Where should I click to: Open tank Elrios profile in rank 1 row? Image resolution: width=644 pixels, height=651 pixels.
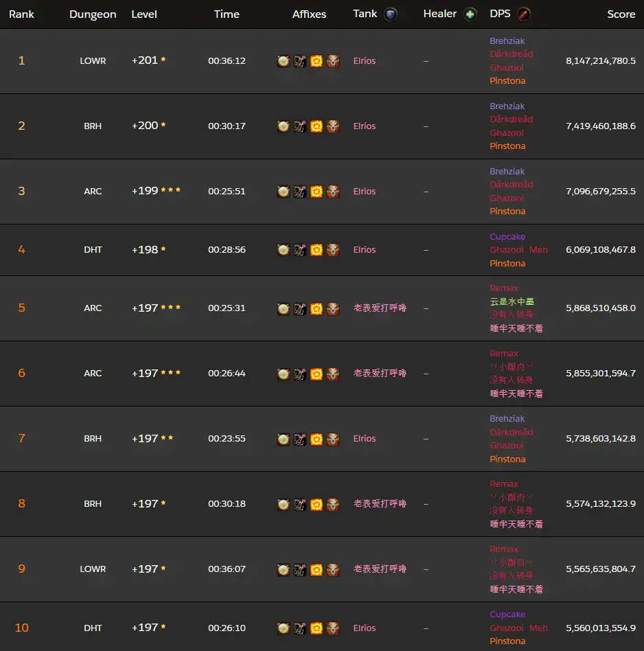coord(365,61)
